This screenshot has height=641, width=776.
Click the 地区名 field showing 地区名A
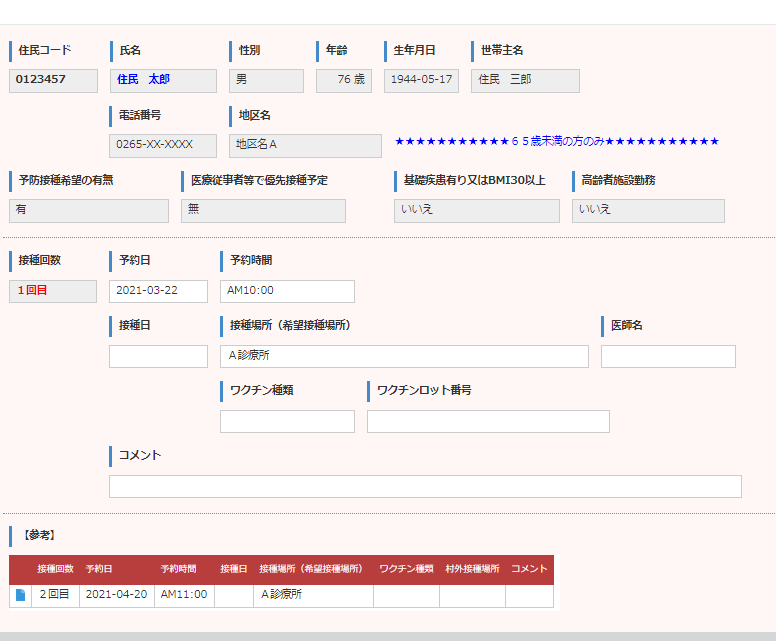tap(305, 145)
